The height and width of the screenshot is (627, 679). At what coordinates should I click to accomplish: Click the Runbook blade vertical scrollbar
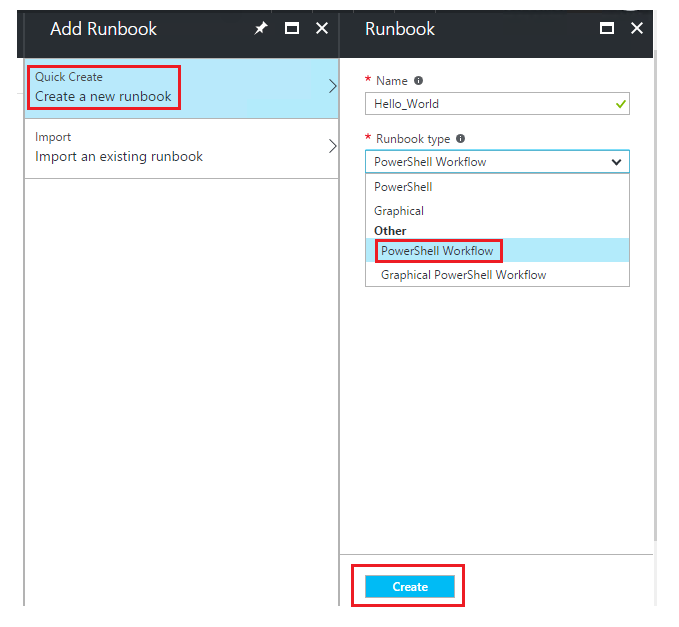(655, 294)
